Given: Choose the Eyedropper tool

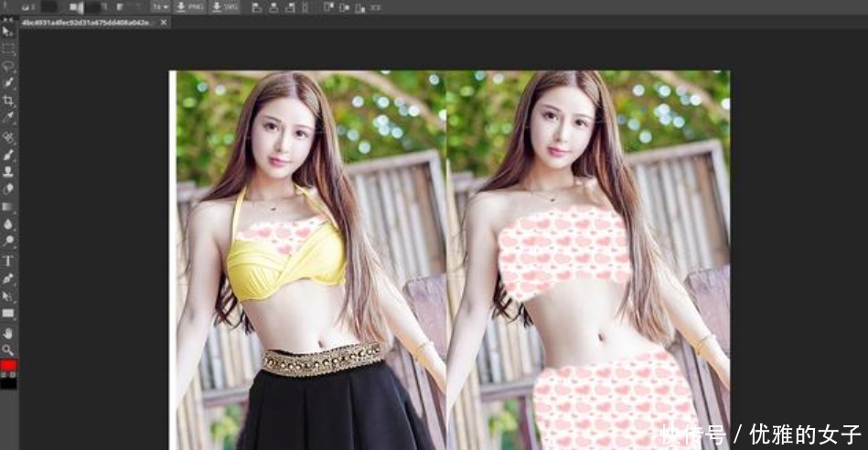Looking at the screenshot, I should pyautogui.click(x=8, y=117).
